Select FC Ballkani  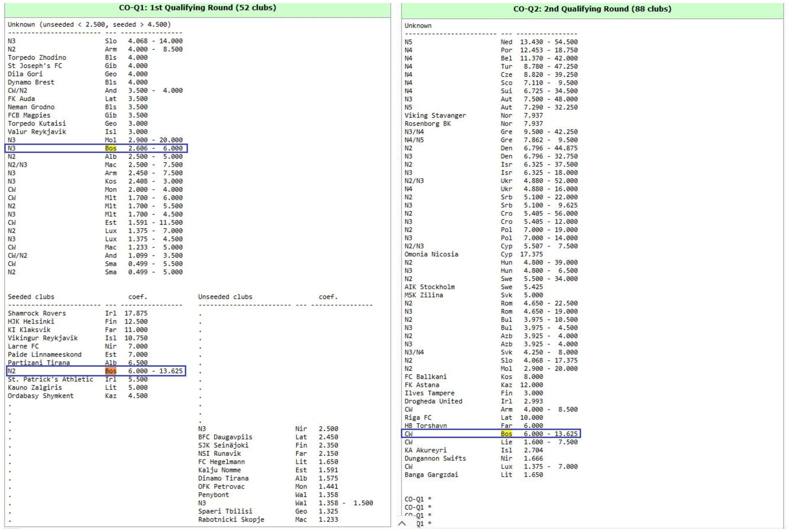[426, 377]
